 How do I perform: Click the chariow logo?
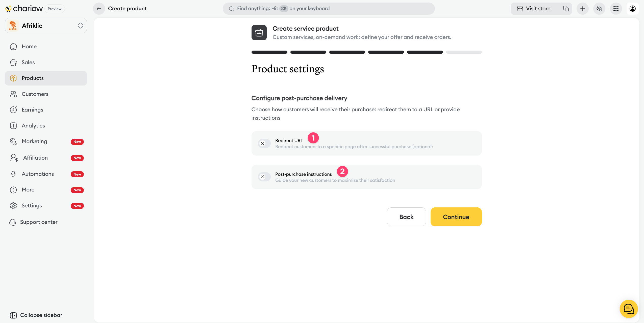pos(24,9)
